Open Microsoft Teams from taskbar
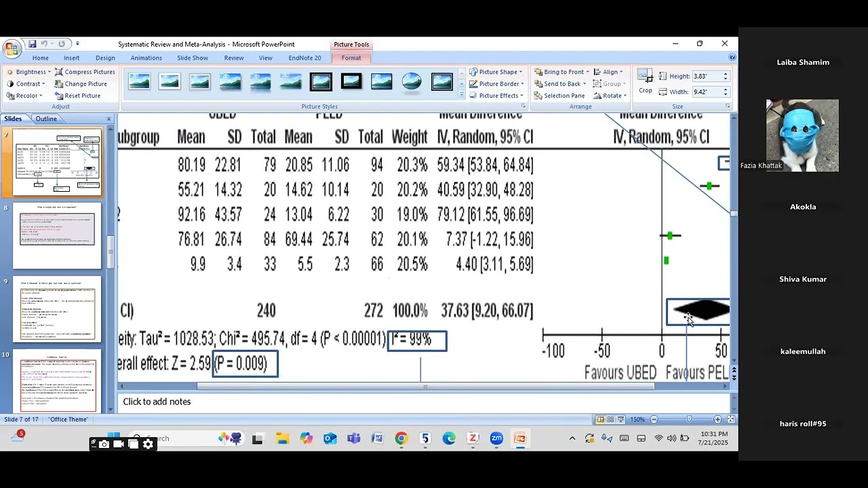The height and width of the screenshot is (488, 868). (354, 439)
